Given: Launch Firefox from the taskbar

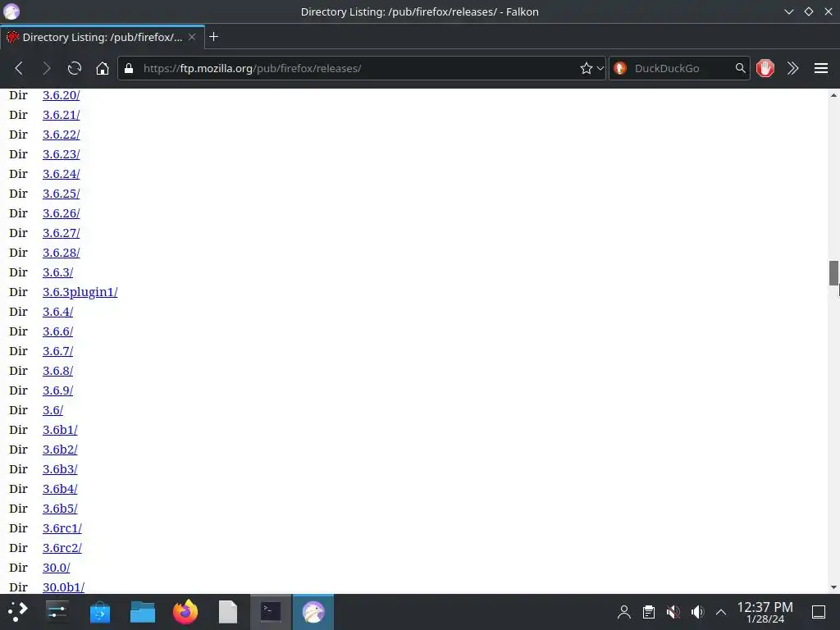Looking at the screenshot, I should 185,612.
